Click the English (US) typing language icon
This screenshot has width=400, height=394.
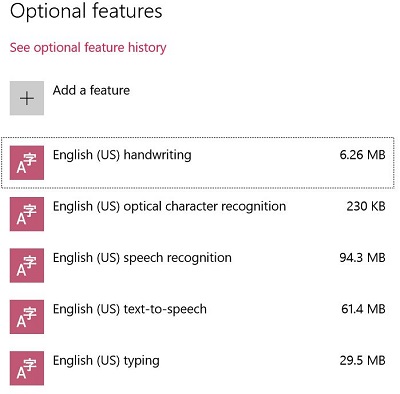tap(27, 368)
